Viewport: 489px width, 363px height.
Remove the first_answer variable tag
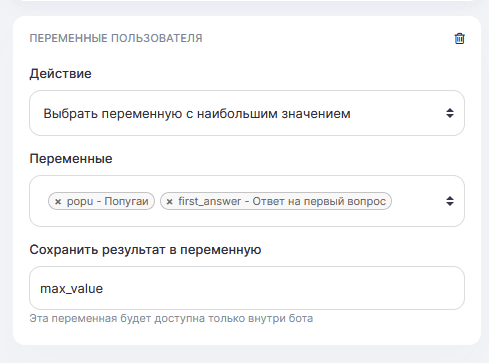click(169, 202)
